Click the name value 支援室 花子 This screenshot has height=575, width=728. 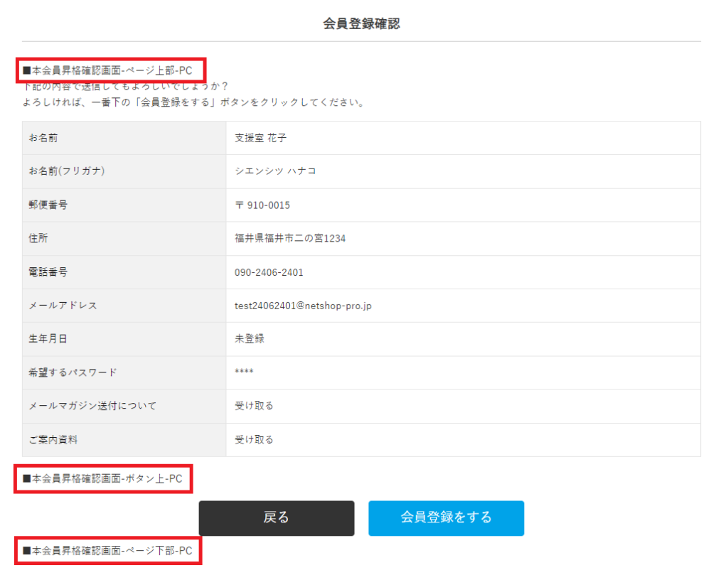click(260, 138)
